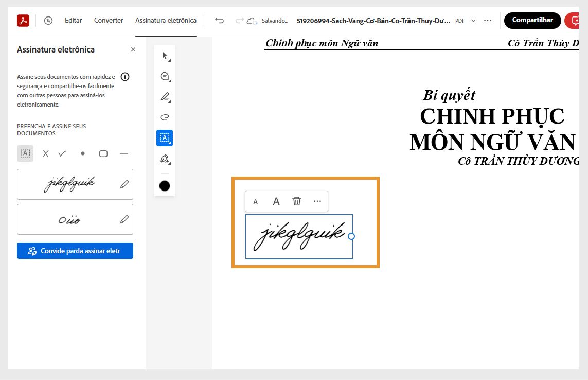Select the highlighter pen tool
588x380 pixels.
[x=165, y=97]
